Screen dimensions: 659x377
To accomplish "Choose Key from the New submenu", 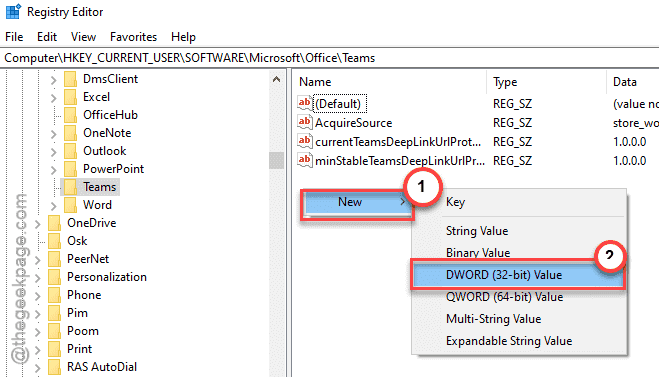I will pos(519,202).
